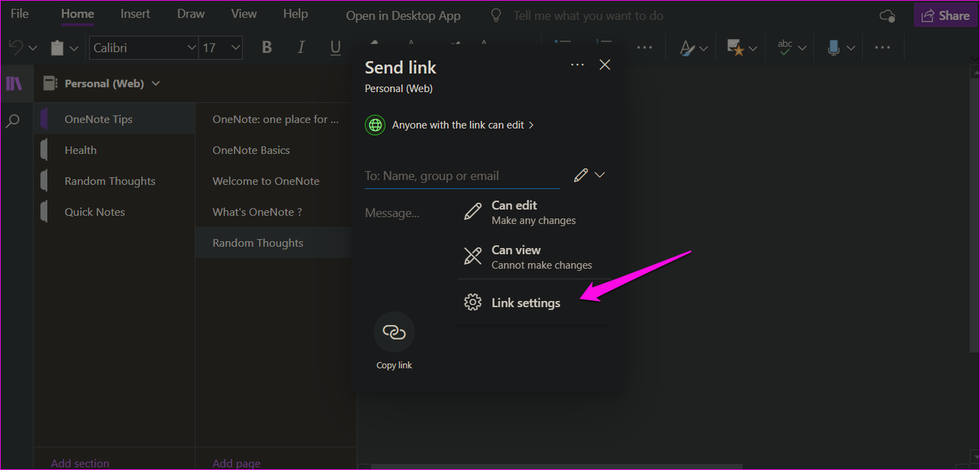980x470 pixels.
Task: Click the To: recipient input field
Action: click(458, 175)
